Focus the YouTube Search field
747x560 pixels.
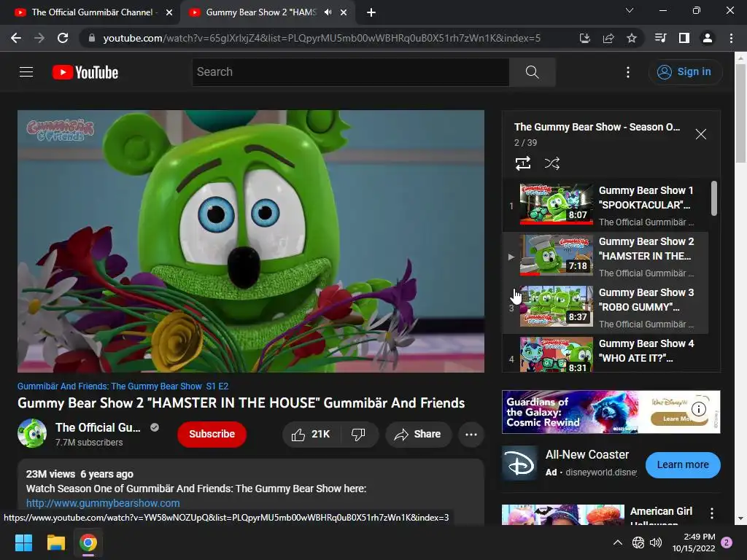point(351,72)
